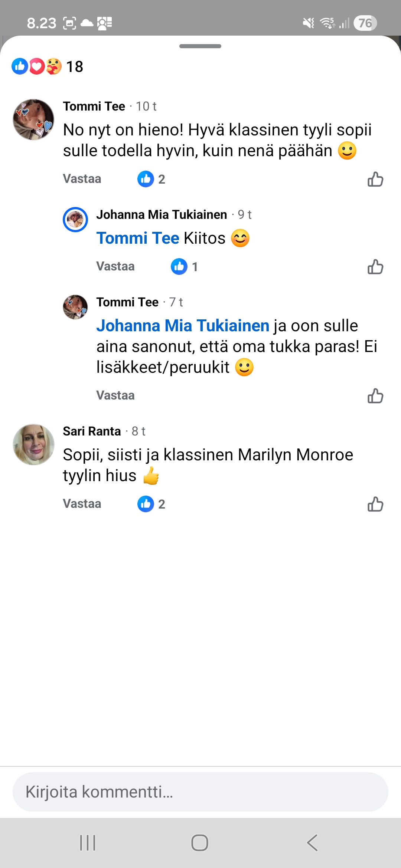Like Johanna Mia Tukiainen's reply
This screenshot has width=401, height=868.
click(375, 267)
